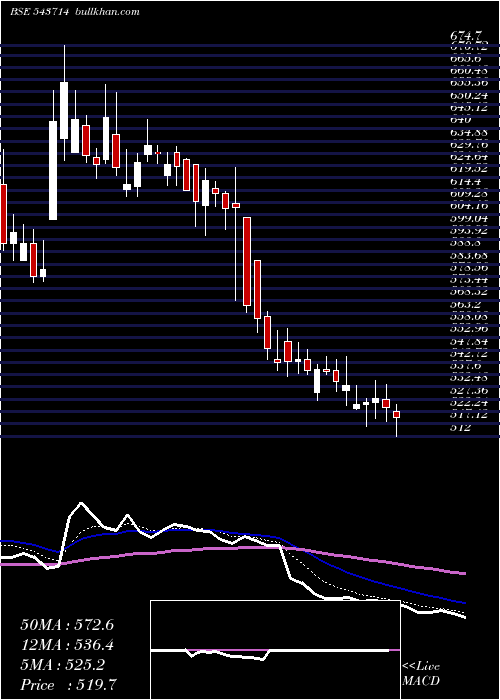This screenshot has height=700, width=500.
Task: Click the 522.24 price axis label
Action: [468, 403]
